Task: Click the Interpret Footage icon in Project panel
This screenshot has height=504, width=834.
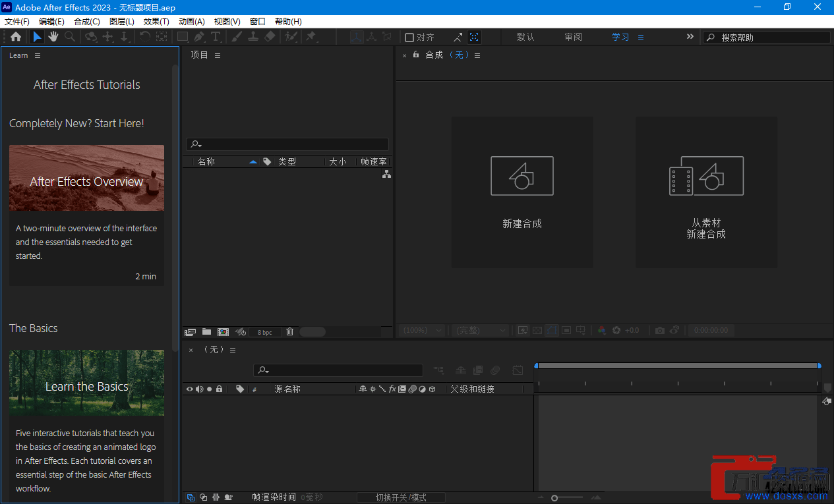Action: pyautogui.click(x=191, y=332)
